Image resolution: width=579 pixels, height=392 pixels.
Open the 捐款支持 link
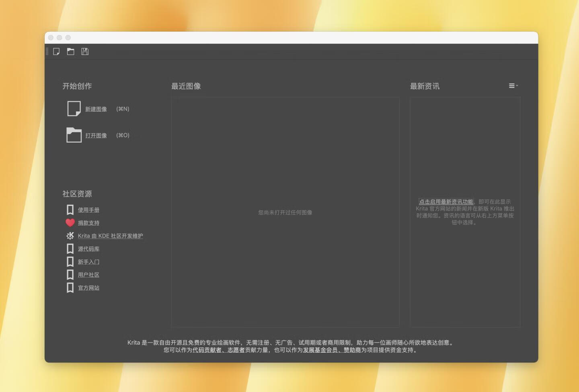(x=88, y=223)
